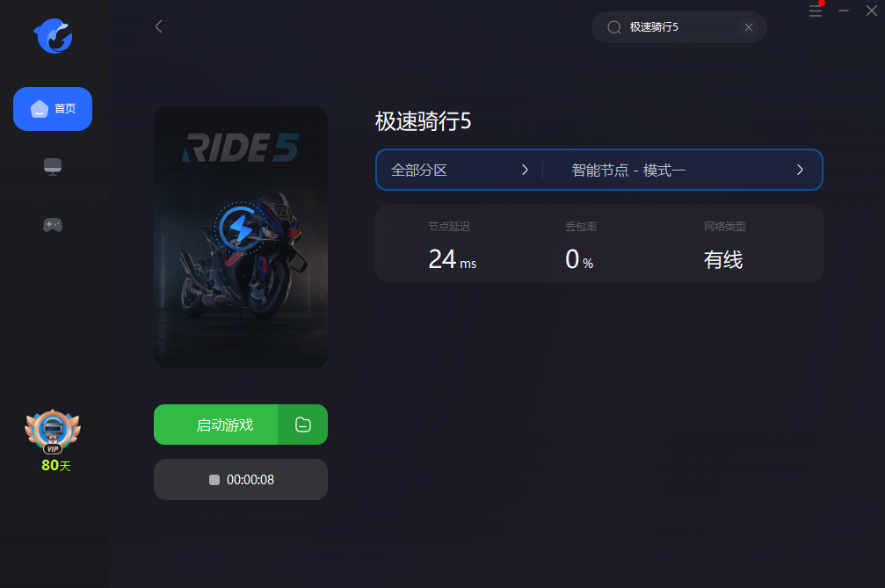Open the hamburger menu with red dot
The height and width of the screenshot is (588, 885).
(816, 11)
